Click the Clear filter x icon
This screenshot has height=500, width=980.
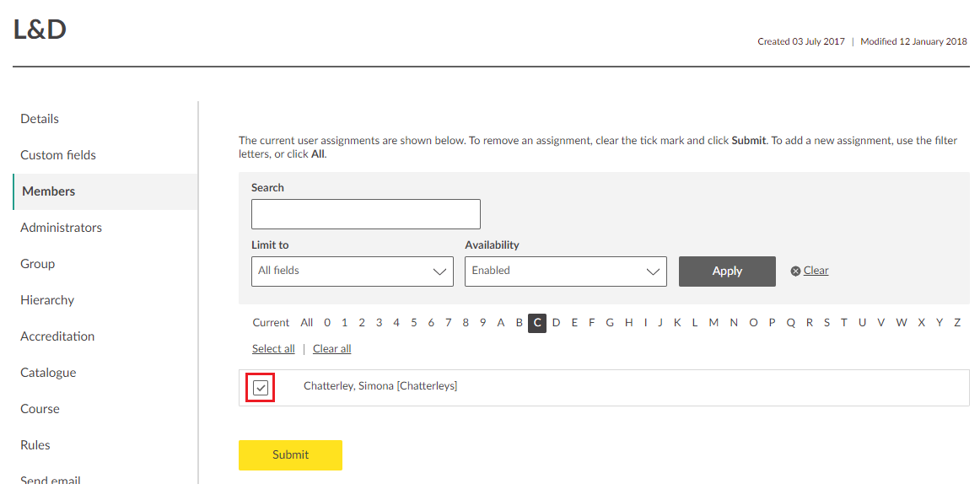795,271
